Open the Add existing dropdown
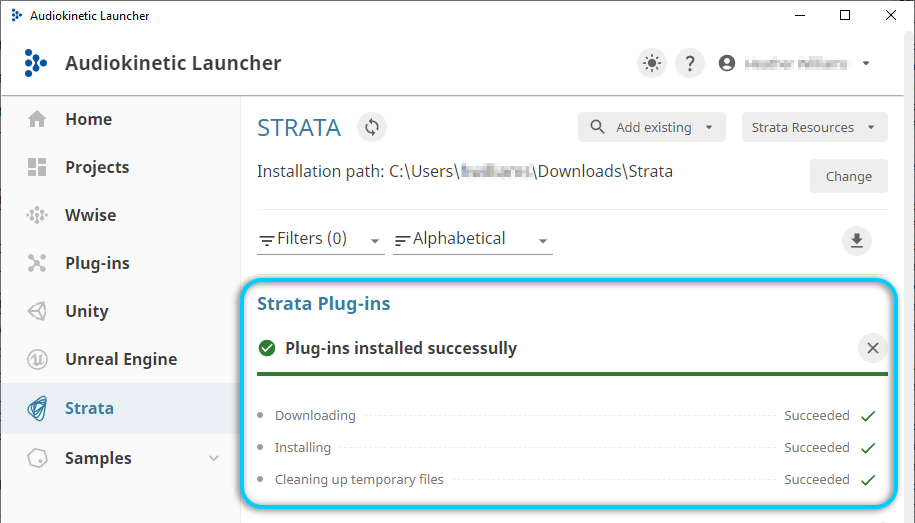Screen dimensions: 915x523 tap(654, 127)
